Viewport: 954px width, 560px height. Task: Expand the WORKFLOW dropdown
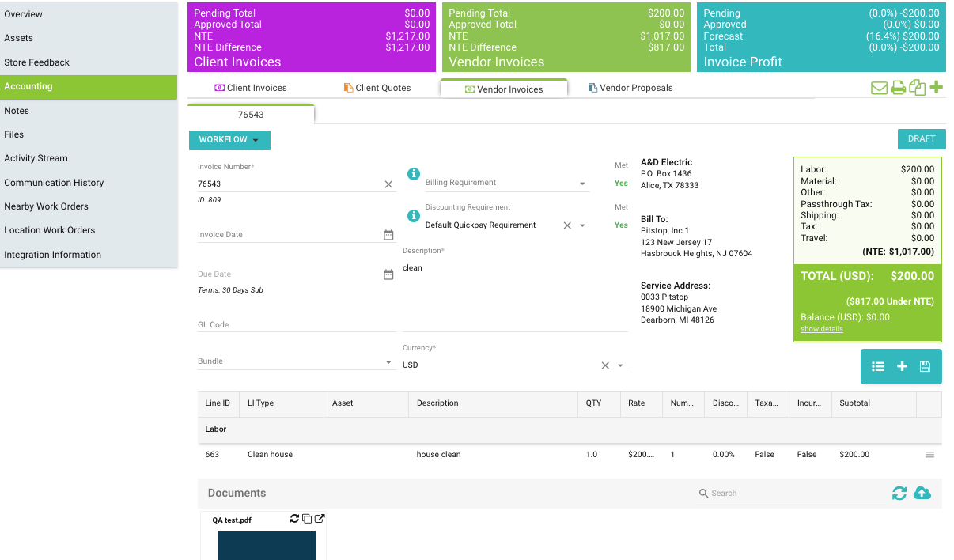pyautogui.click(x=229, y=140)
